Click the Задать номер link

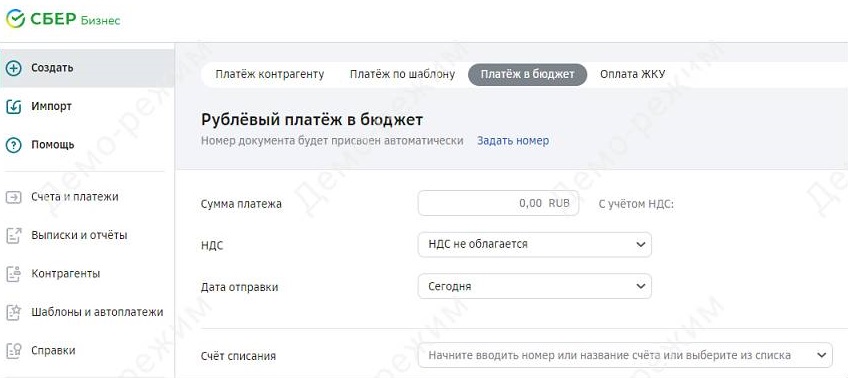click(x=513, y=141)
